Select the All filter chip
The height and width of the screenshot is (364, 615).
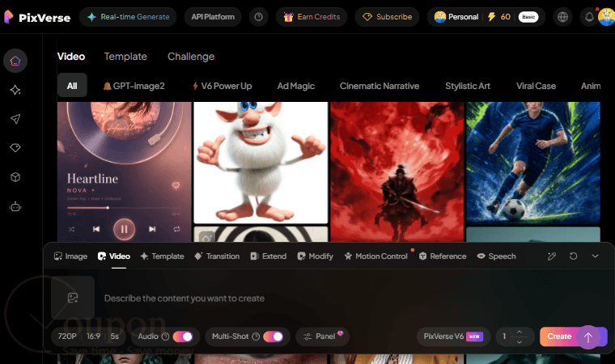point(72,86)
